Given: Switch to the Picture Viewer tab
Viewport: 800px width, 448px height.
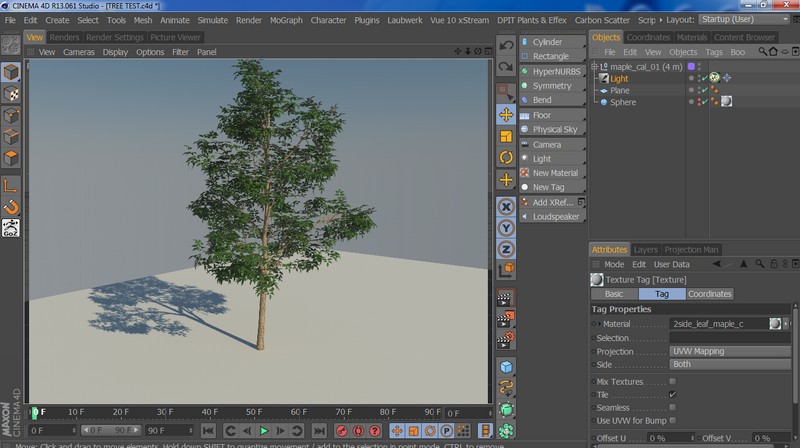Looking at the screenshot, I should (176, 37).
